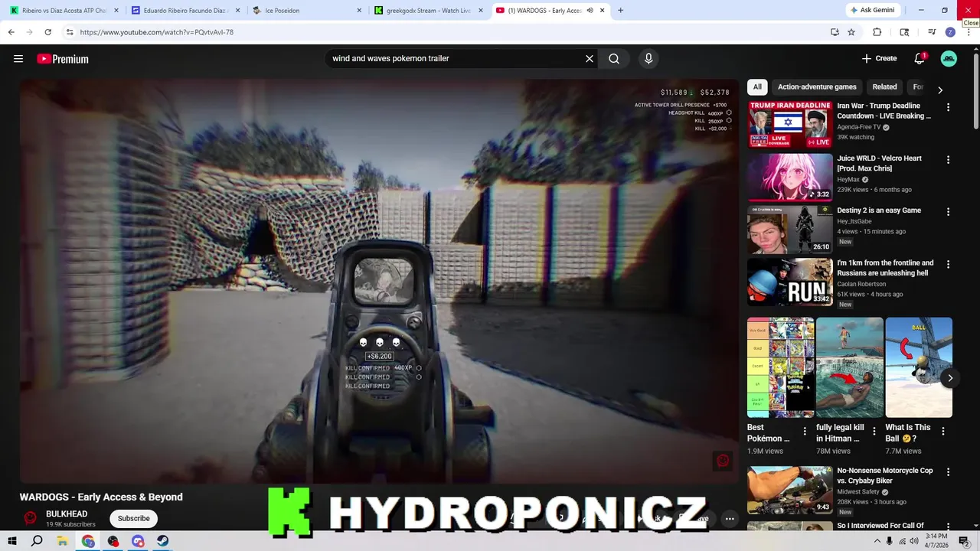
Task: Open the YouTube account avatar menu
Action: (x=949, y=59)
